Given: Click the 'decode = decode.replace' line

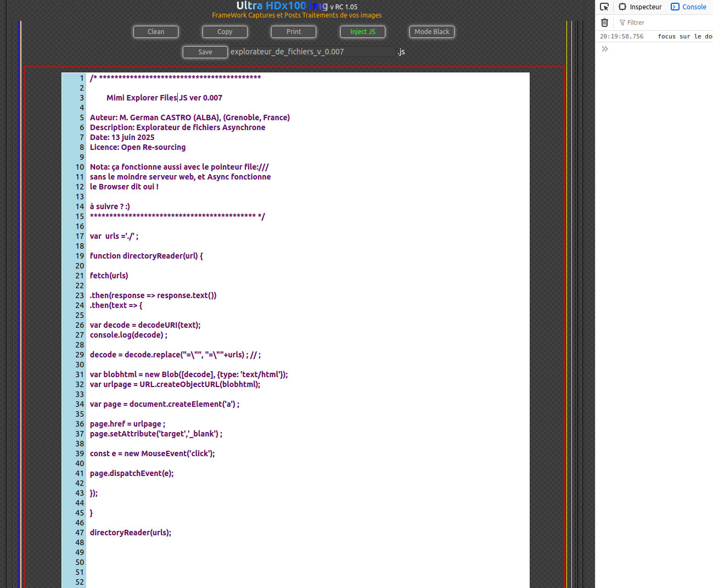Looking at the screenshot, I should [175, 355].
